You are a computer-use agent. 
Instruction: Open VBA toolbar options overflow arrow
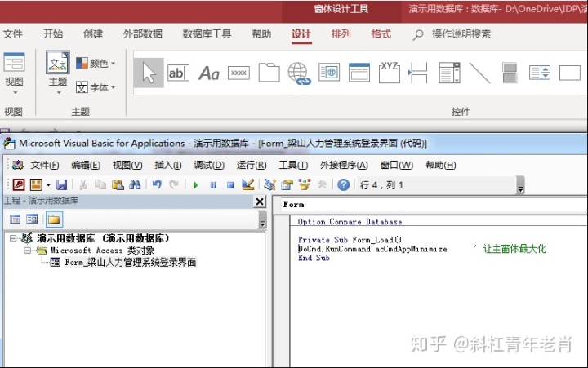pyautogui.click(x=520, y=185)
